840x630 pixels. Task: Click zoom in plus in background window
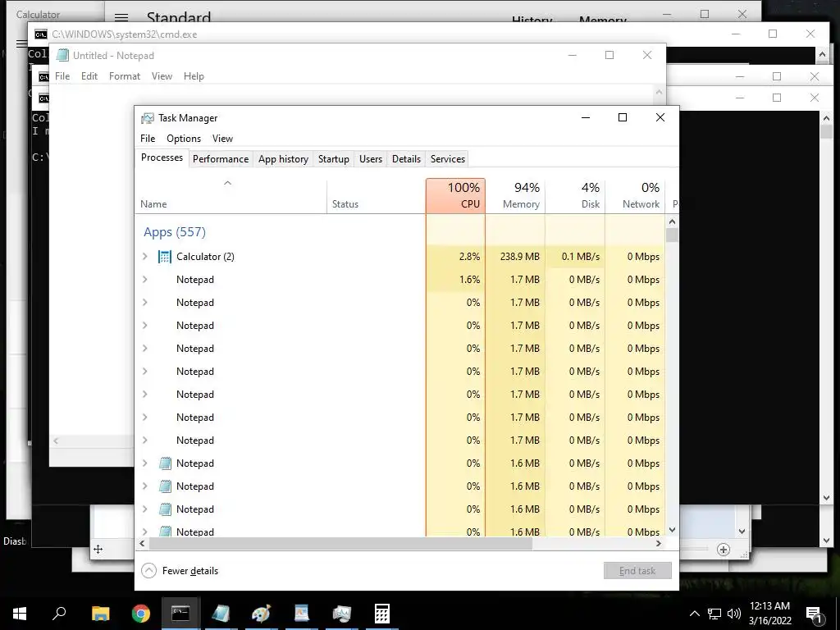coord(724,550)
